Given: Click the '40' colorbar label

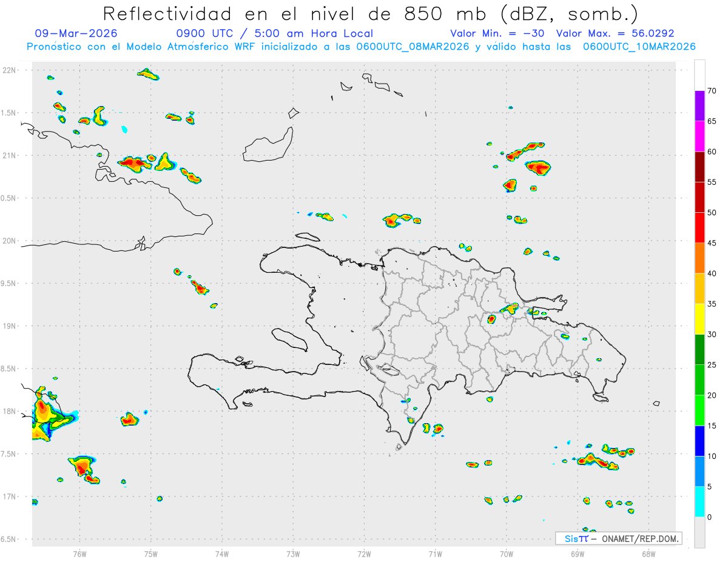Looking at the screenshot, I should pos(712,273).
